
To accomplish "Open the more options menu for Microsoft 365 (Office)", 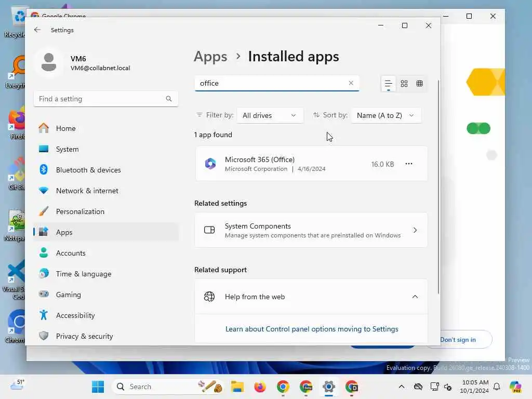I will coord(408,164).
